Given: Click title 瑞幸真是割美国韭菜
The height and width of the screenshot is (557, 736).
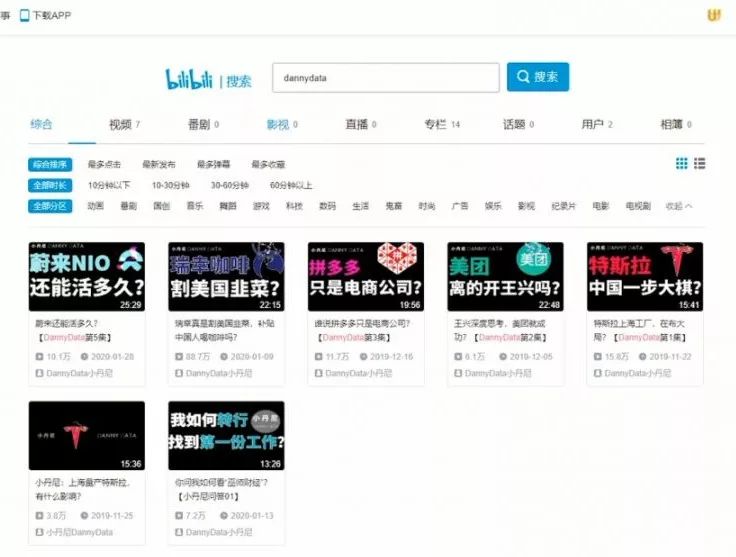Looking at the screenshot, I should pos(225,330).
